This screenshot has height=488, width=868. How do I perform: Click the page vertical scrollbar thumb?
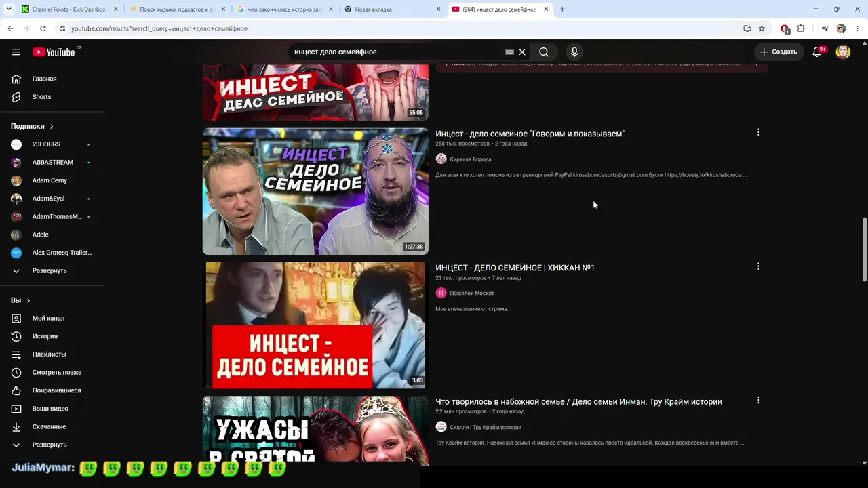(x=864, y=249)
